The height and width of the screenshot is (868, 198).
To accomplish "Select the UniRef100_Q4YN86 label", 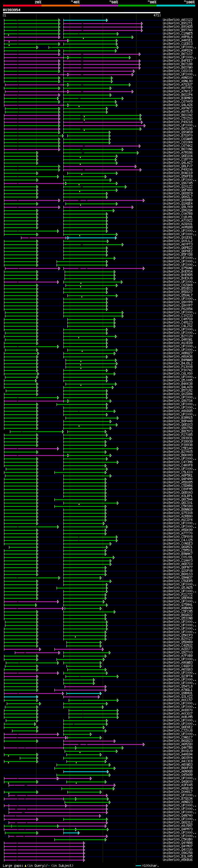I will tap(178, 843).
